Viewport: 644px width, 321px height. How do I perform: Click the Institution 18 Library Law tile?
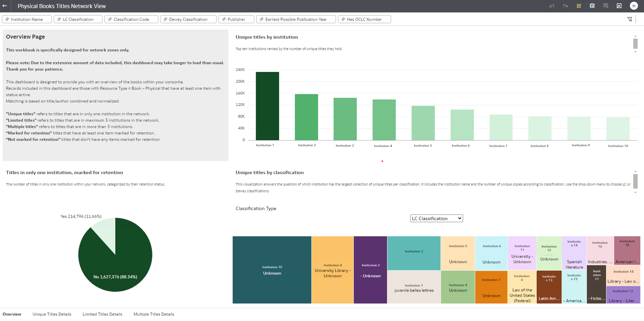pyautogui.click(x=623, y=275)
